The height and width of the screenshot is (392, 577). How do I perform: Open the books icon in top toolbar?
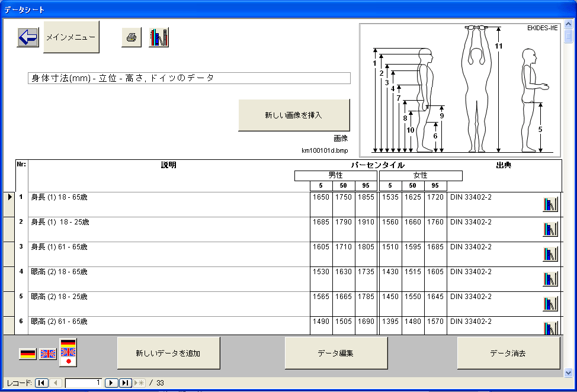[x=159, y=37]
